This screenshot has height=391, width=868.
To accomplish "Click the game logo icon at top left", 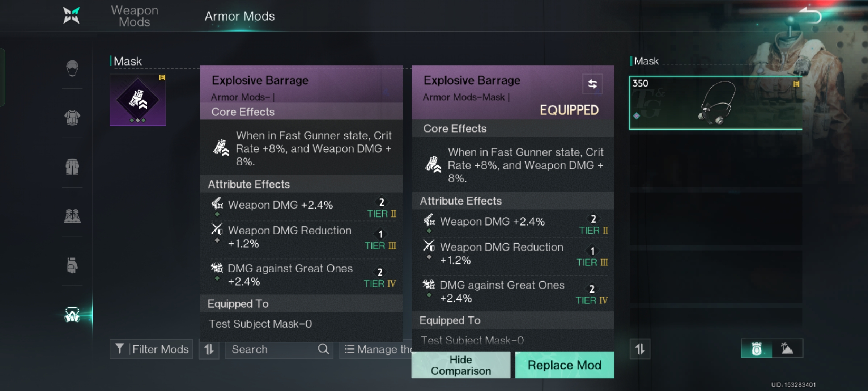I will (x=71, y=16).
